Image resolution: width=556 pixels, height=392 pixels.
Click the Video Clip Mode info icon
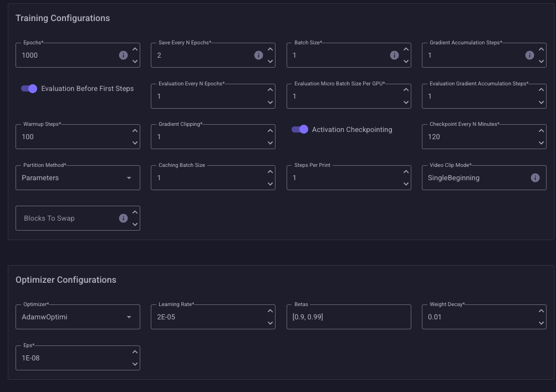[x=535, y=178]
